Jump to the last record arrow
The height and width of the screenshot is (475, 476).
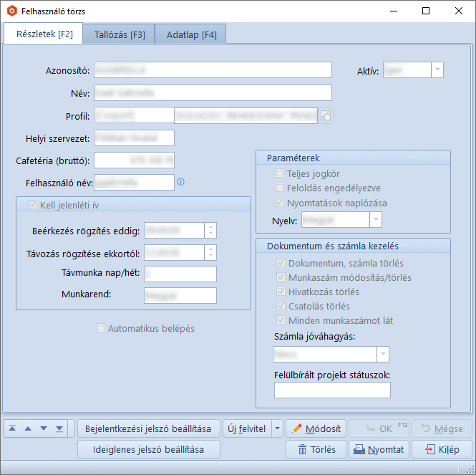tap(59, 428)
